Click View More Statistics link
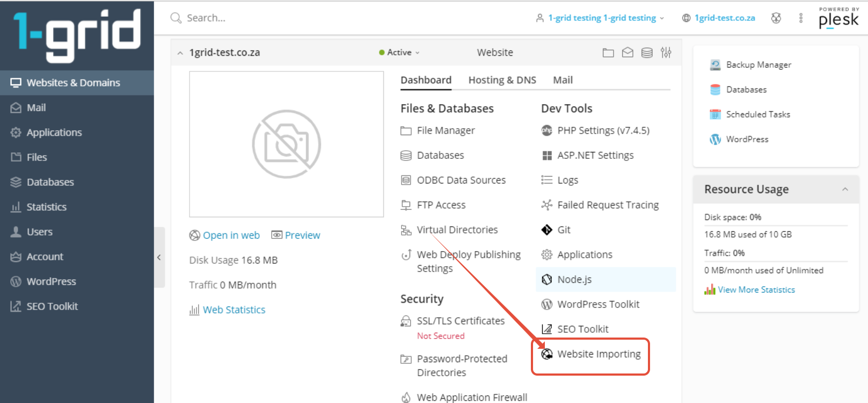This screenshot has height=403, width=868. coord(756,290)
